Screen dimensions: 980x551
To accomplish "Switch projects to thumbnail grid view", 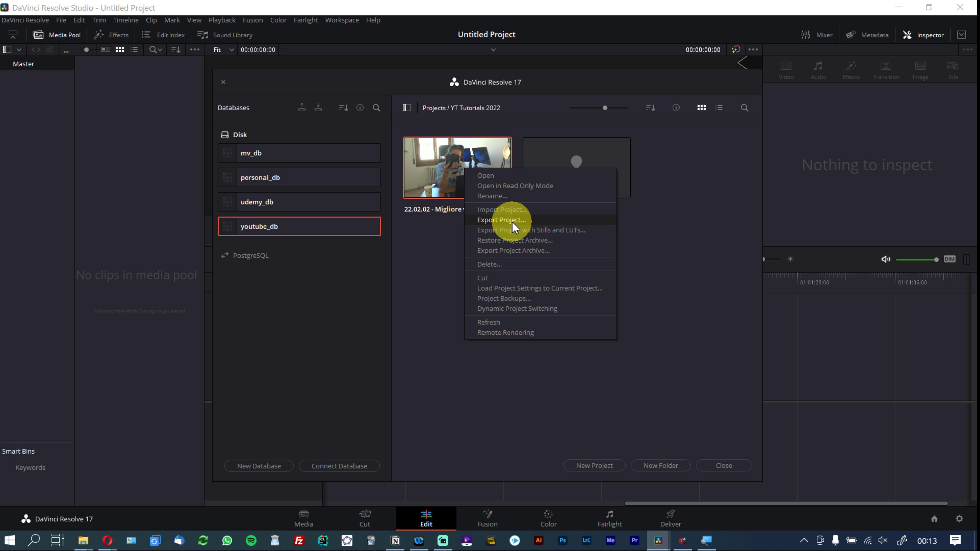I will [x=702, y=108].
